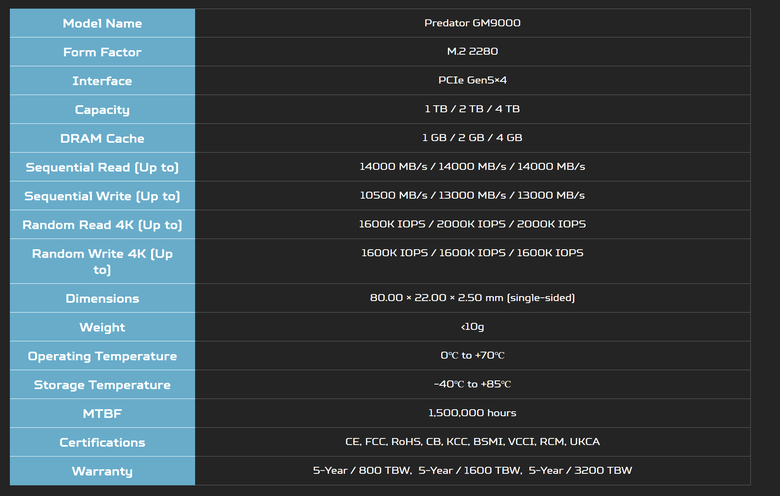Click the 'Interface' row label
Viewport: 780px width, 496px height.
[102, 81]
